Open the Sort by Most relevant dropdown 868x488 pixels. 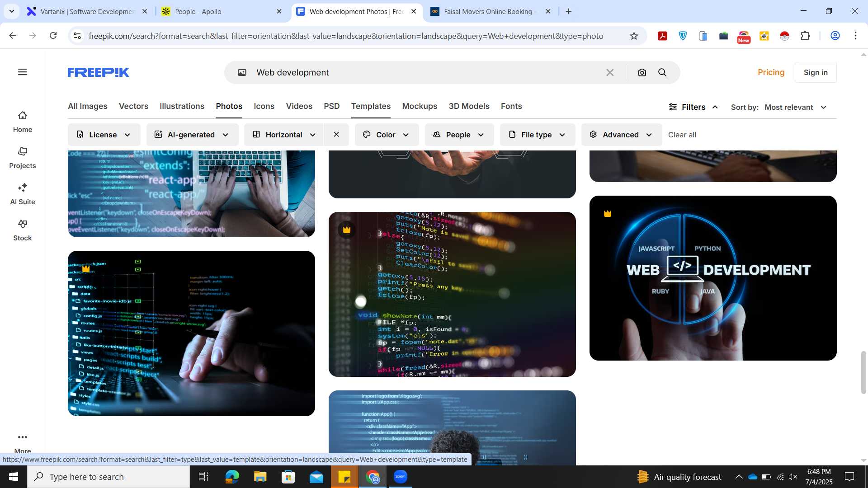point(796,107)
